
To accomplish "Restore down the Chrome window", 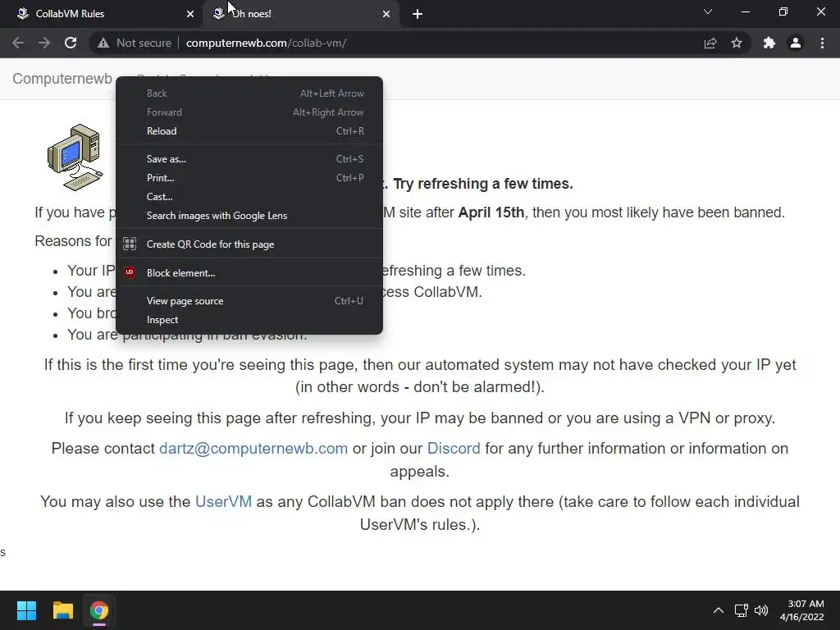I will click(783, 11).
